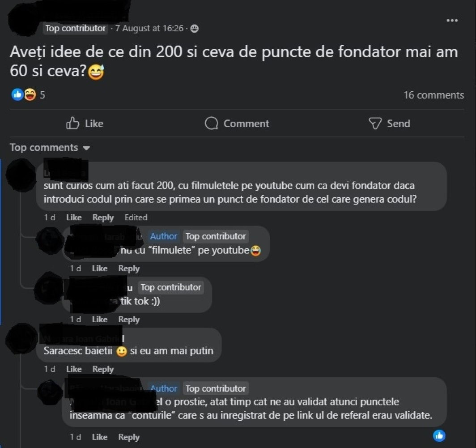The width and height of the screenshot is (476, 448).
Task: Open the three-dot post options menu
Action: point(452,20)
